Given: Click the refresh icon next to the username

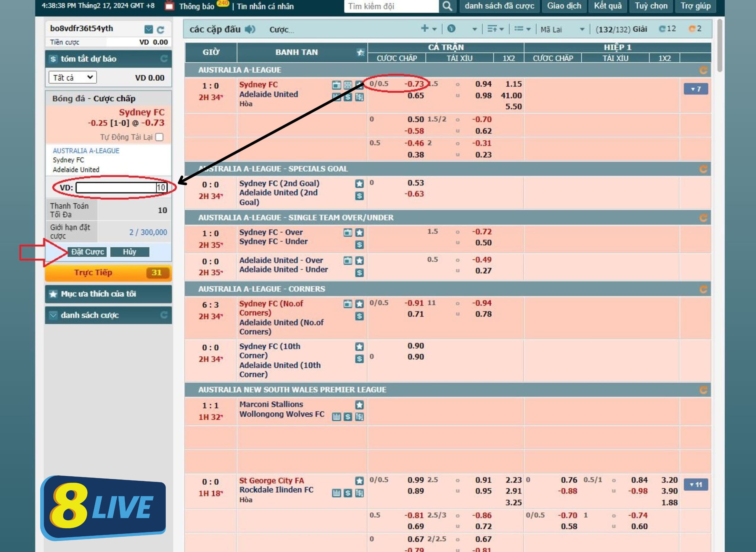Looking at the screenshot, I should (160, 30).
